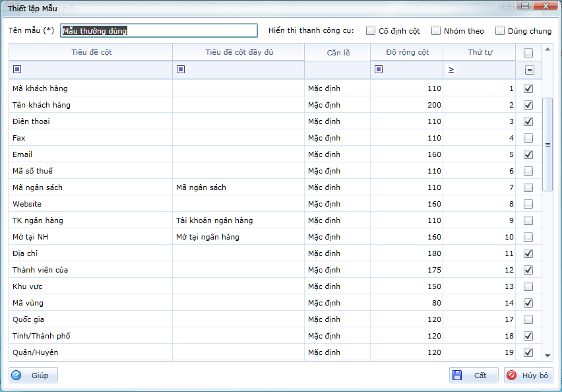
Task: Click the scrollbar down arrow
Action: click(547, 355)
